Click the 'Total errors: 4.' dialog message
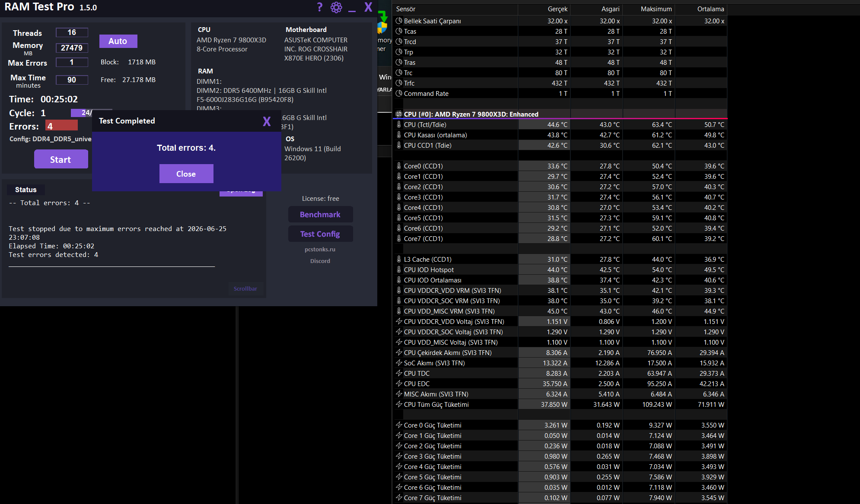860x504 pixels. 186,148
